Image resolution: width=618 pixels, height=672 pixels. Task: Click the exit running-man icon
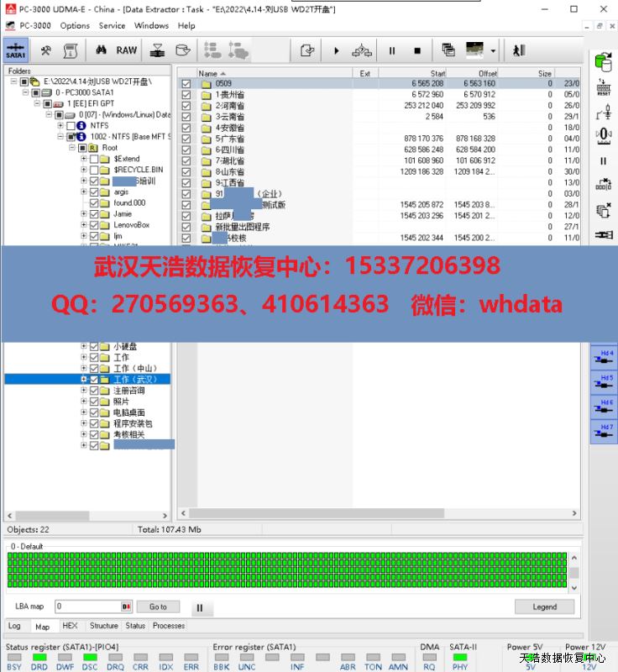[520, 50]
